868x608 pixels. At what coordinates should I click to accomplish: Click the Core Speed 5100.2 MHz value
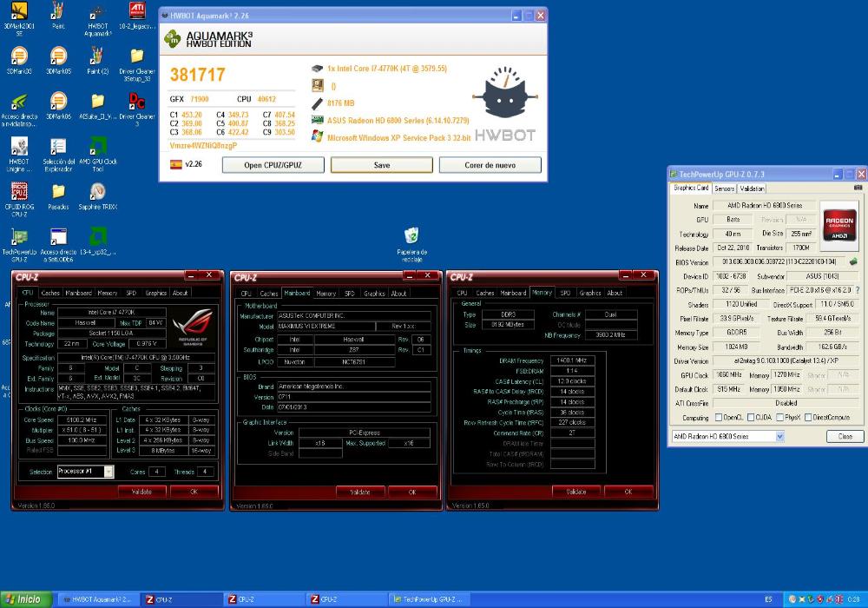coord(82,420)
